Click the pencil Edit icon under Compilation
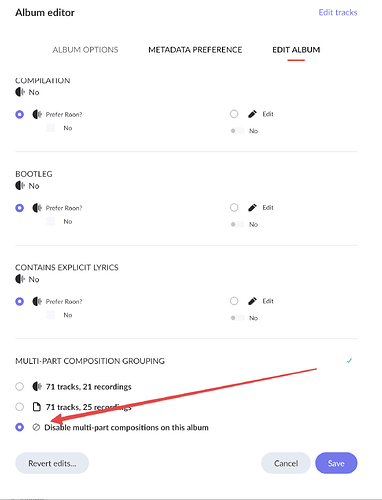 (252, 114)
